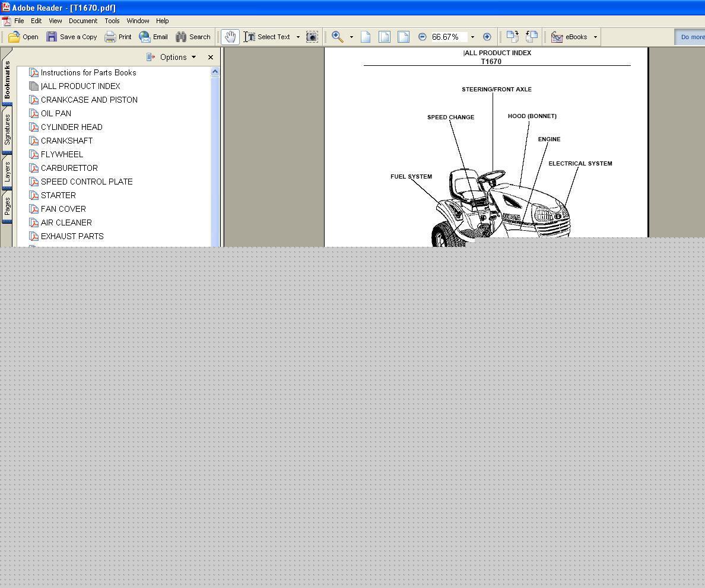Go to FAN COVER bookmark
The image size is (705, 588).
pos(63,209)
